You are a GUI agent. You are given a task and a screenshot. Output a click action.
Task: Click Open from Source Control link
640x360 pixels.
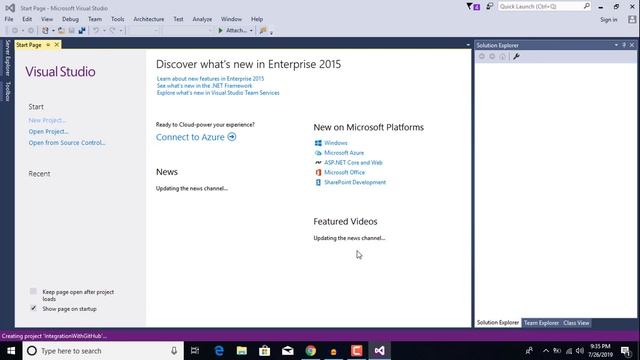tap(67, 142)
